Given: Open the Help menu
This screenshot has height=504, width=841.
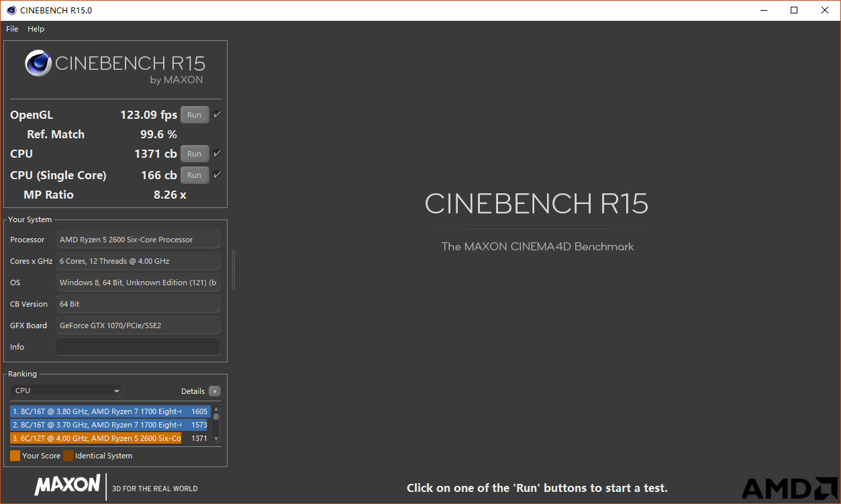Looking at the screenshot, I should pos(36,29).
